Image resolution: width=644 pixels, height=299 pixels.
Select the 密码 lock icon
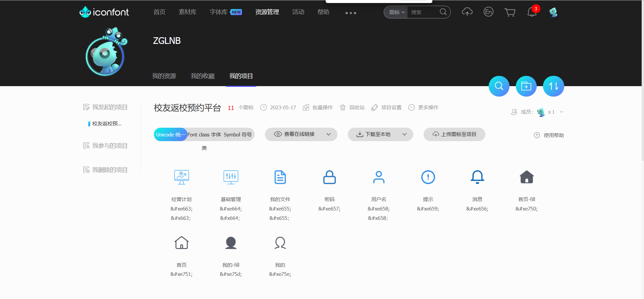[x=329, y=177]
